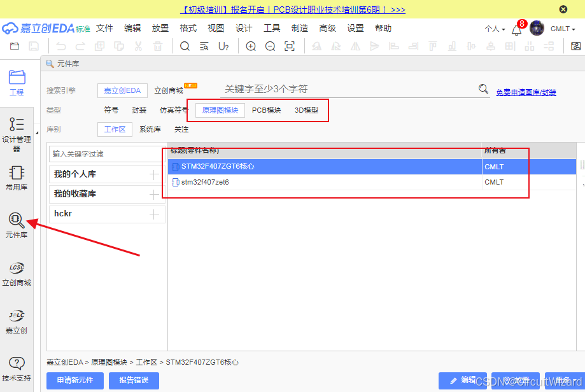585x392 pixels.
Task: Click the undo arrow icon
Action: [x=61, y=46]
